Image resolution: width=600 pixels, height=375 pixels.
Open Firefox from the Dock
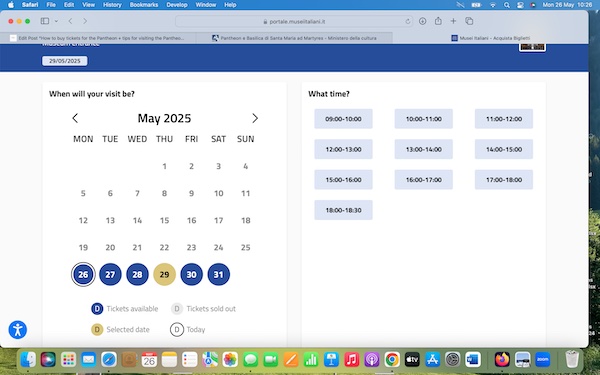pos(502,360)
